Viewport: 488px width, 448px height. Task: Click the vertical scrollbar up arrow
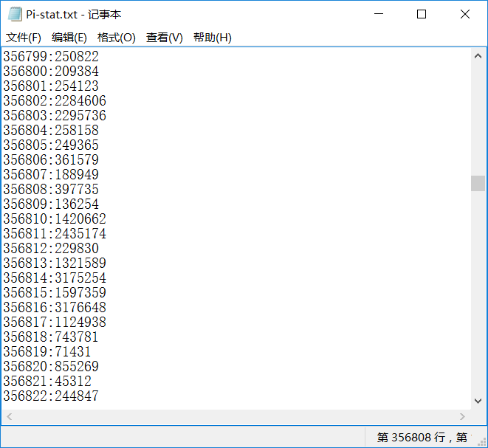tap(478, 55)
